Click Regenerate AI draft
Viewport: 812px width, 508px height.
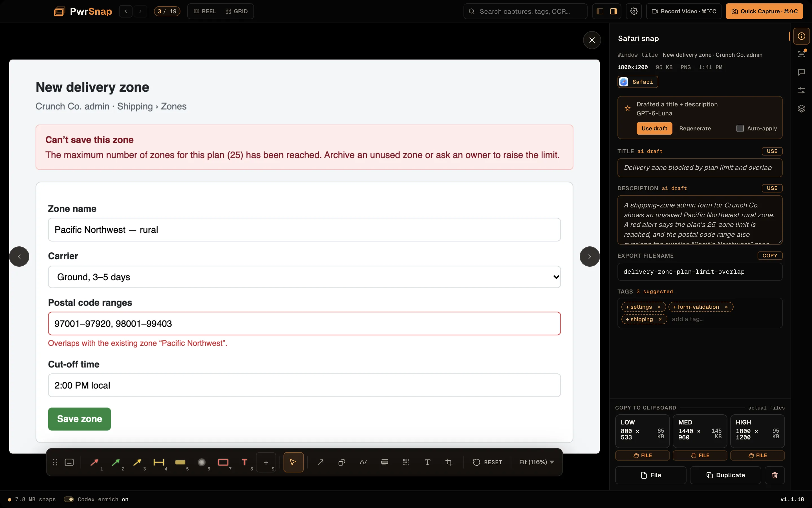(x=695, y=128)
